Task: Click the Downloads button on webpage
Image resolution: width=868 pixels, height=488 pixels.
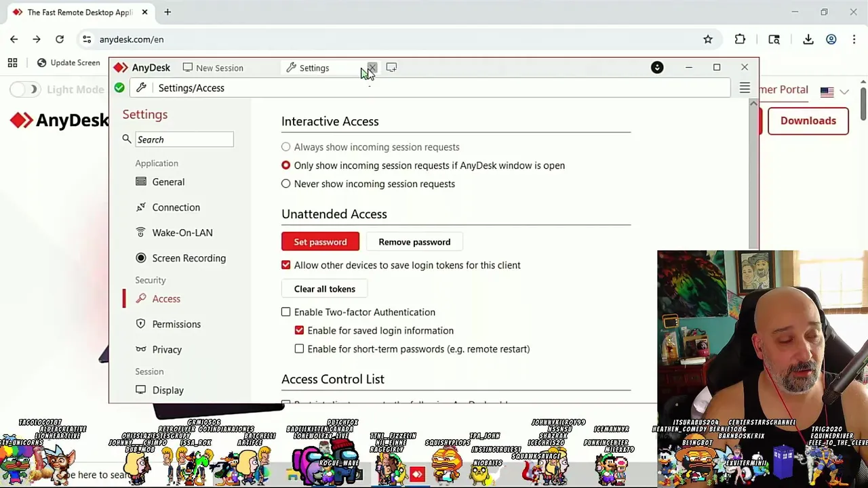Action: point(808,121)
